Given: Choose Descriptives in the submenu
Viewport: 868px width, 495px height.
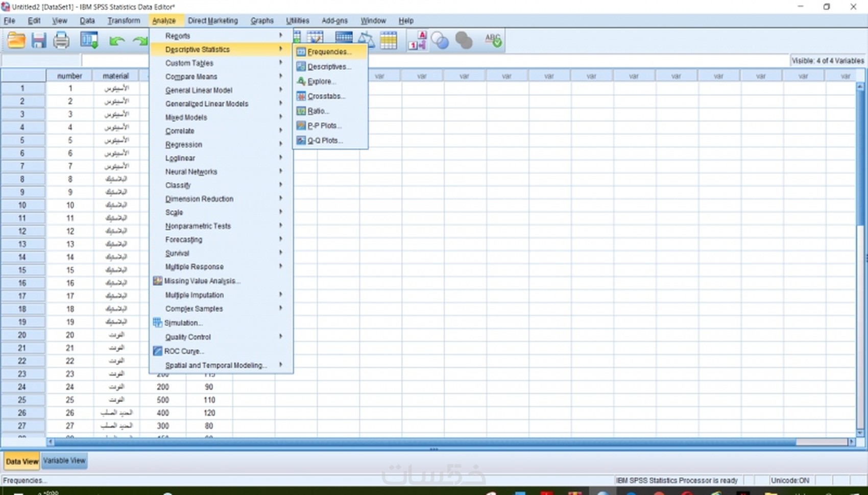Looking at the screenshot, I should tap(330, 67).
